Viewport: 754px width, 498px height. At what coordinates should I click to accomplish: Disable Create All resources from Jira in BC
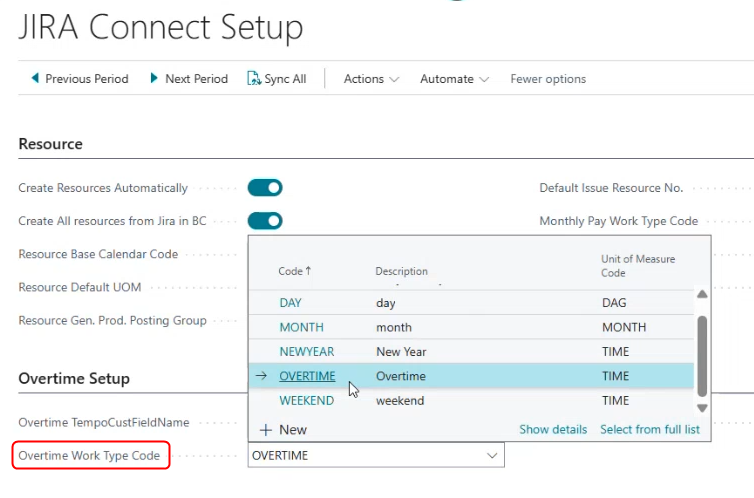click(x=265, y=221)
